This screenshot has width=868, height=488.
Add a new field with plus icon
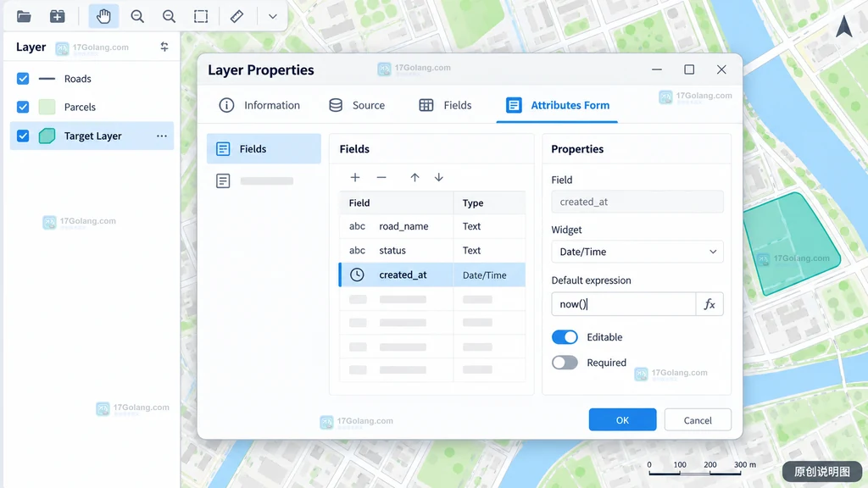click(x=355, y=177)
